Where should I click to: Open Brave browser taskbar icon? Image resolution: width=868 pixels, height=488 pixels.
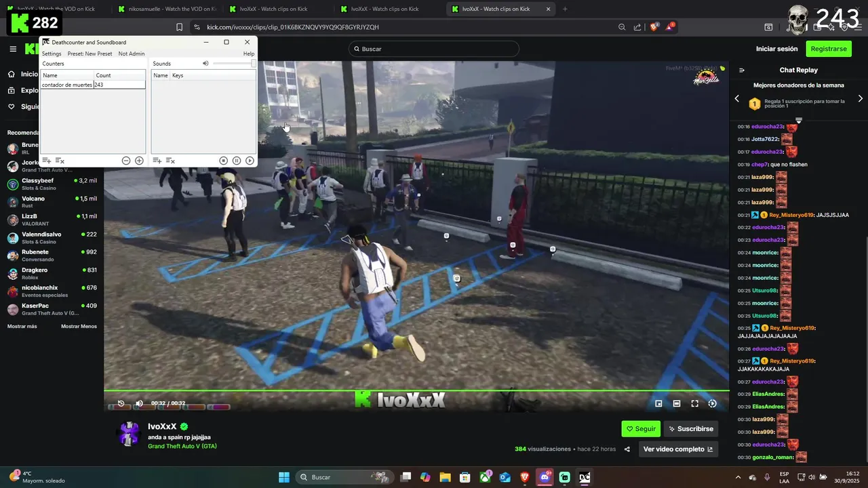(525, 477)
